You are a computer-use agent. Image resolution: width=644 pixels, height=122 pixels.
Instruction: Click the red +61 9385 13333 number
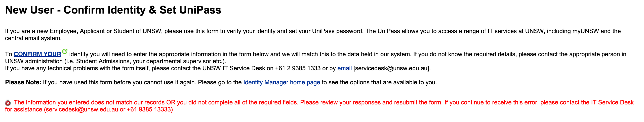coord(149,109)
